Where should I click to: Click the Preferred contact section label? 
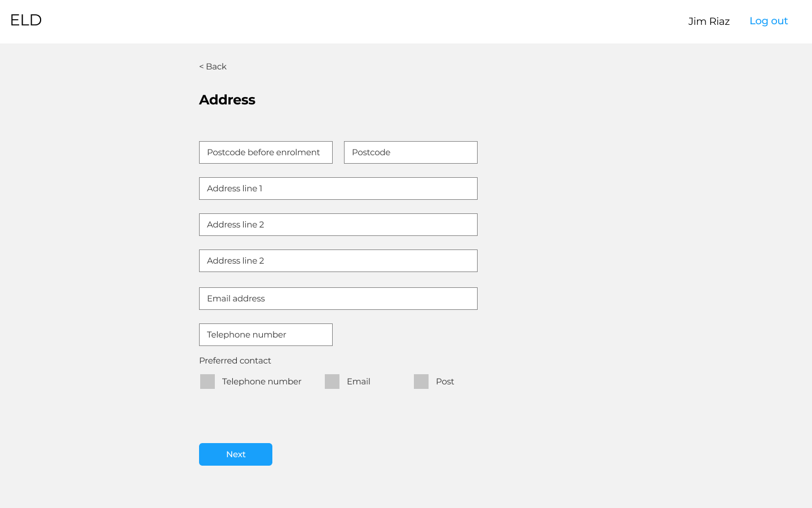tap(235, 361)
